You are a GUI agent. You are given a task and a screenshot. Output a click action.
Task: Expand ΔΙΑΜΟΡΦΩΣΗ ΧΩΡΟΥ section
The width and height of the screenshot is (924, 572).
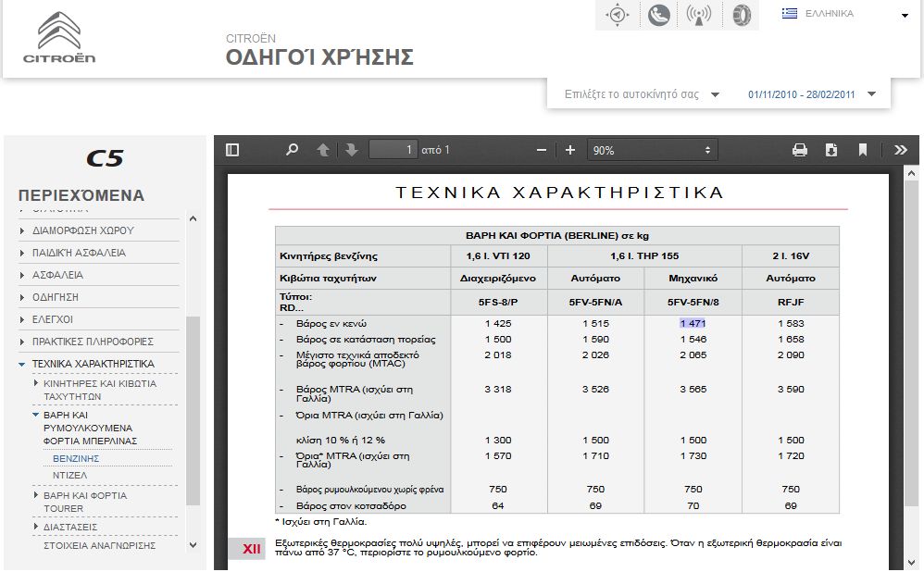pyautogui.click(x=83, y=230)
